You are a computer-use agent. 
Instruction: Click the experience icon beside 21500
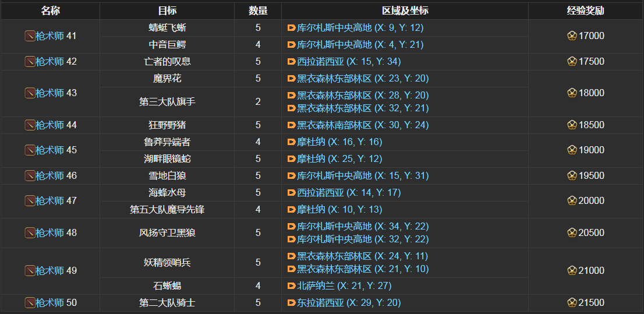pos(572,303)
